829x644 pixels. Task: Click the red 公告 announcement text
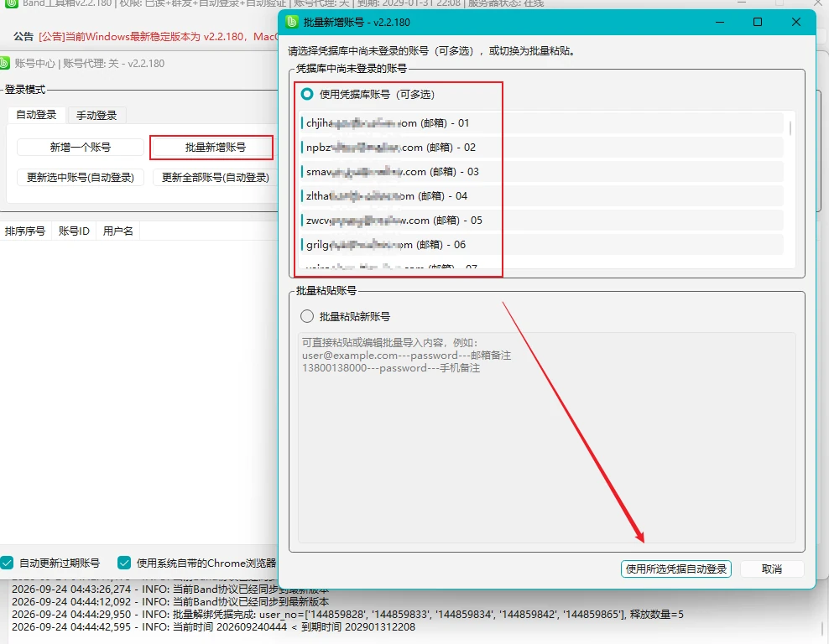tap(158, 36)
